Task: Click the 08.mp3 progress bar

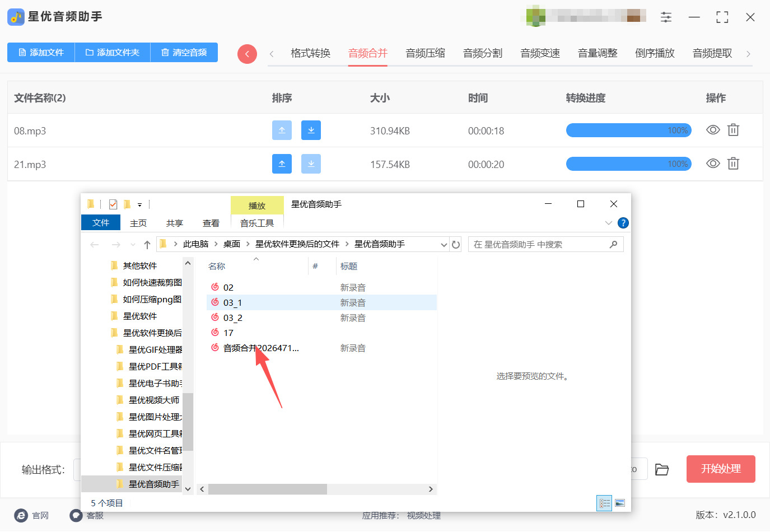Action: click(629, 130)
